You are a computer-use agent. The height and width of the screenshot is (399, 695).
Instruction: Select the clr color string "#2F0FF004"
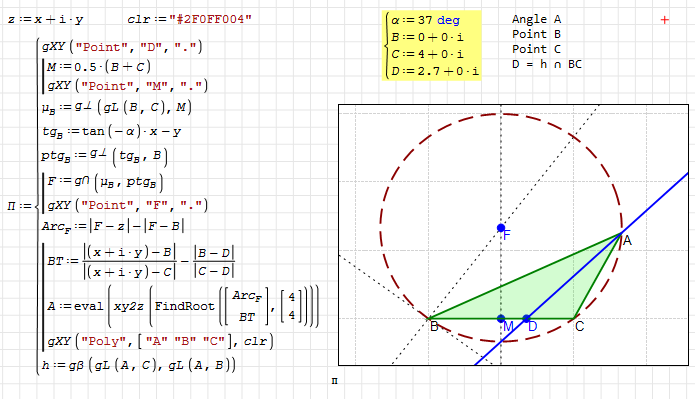210,20
